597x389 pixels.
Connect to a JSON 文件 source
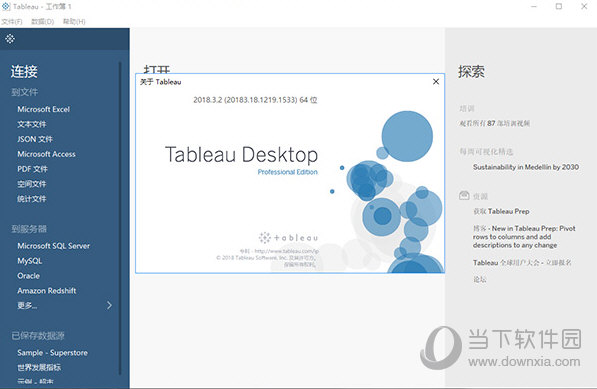click(x=35, y=139)
